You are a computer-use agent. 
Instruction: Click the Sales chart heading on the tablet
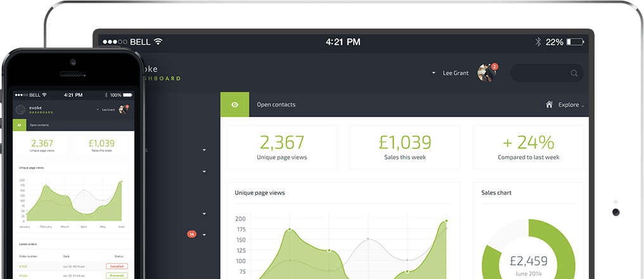pyautogui.click(x=496, y=193)
